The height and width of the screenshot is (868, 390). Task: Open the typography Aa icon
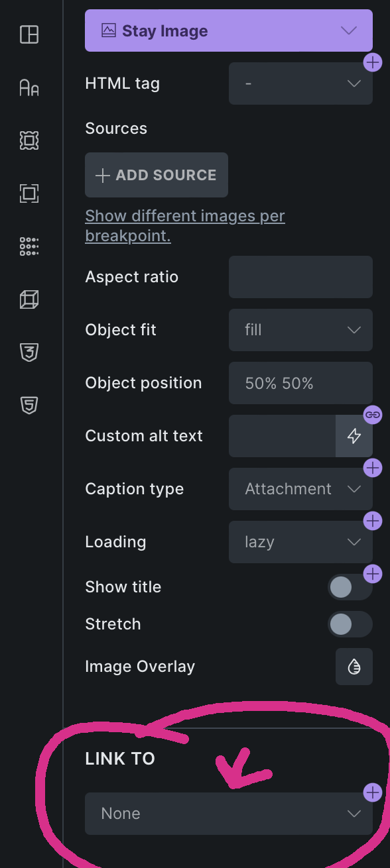coord(29,87)
